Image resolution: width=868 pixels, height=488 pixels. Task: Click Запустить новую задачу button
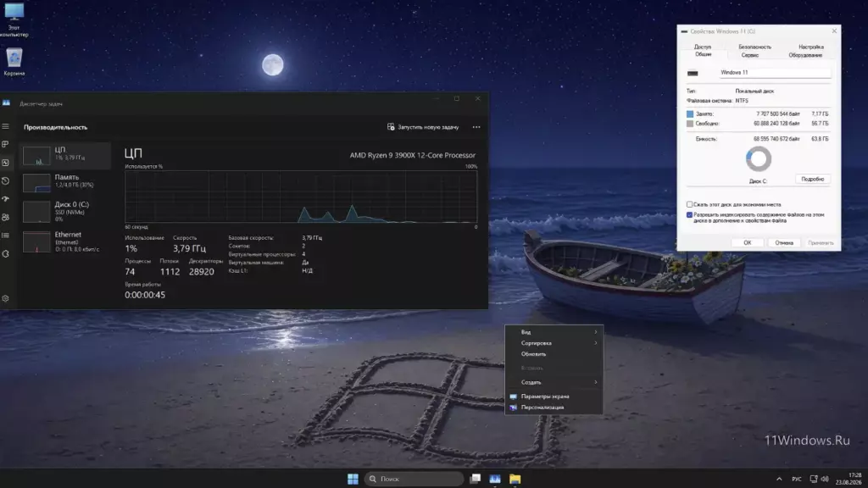pyautogui.click(x=423, y=127)
